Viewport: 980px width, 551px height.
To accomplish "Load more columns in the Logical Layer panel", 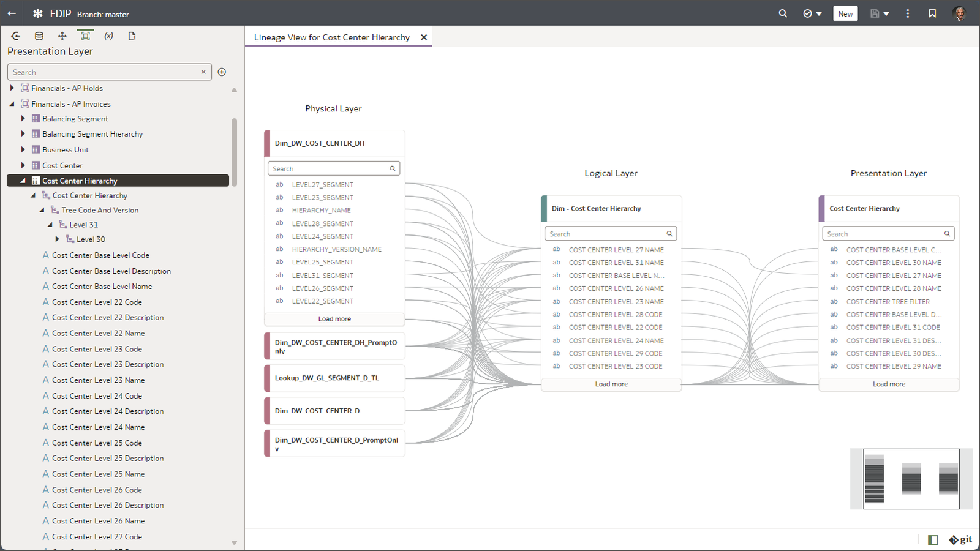I will [611, 384].
